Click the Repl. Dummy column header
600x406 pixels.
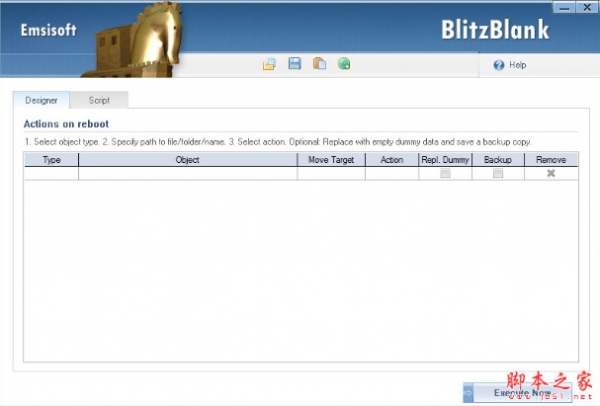coord(445,160)
